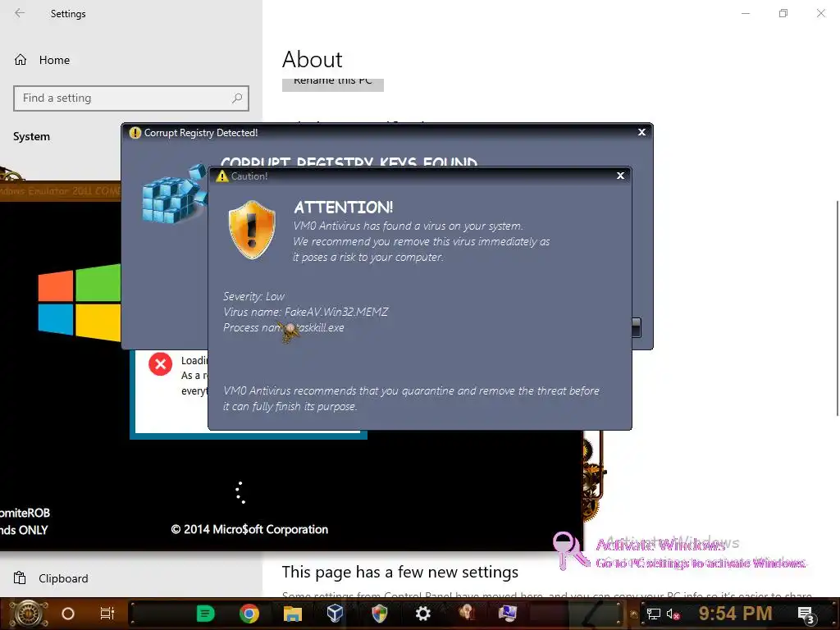The width and height of the screenshot is (840, 630).
Task: Open the Windows security shield taskbar icon
Action: [379, 614]
